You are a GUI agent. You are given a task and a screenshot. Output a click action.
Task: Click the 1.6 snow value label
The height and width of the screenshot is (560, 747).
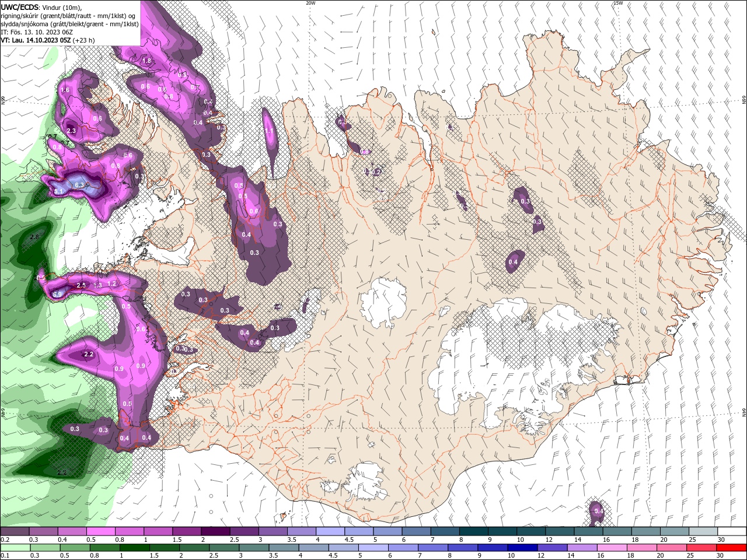65,90
